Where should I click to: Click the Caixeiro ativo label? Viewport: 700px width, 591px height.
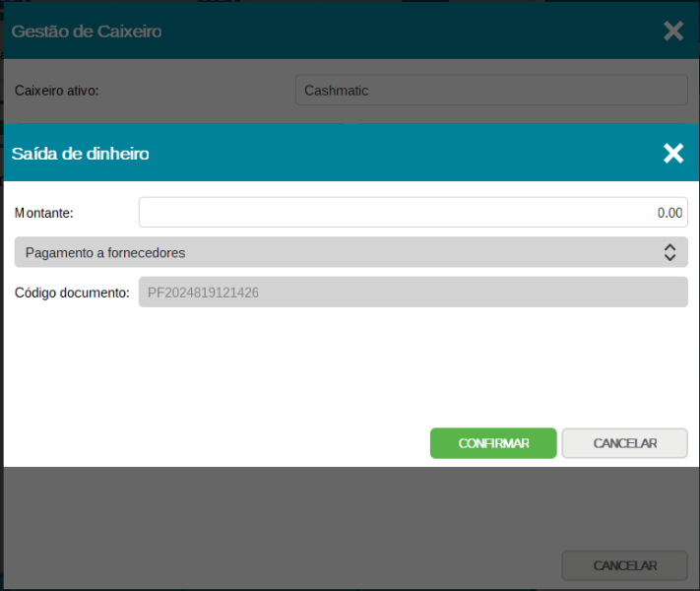pyautogui.click(x=57, y=91)
